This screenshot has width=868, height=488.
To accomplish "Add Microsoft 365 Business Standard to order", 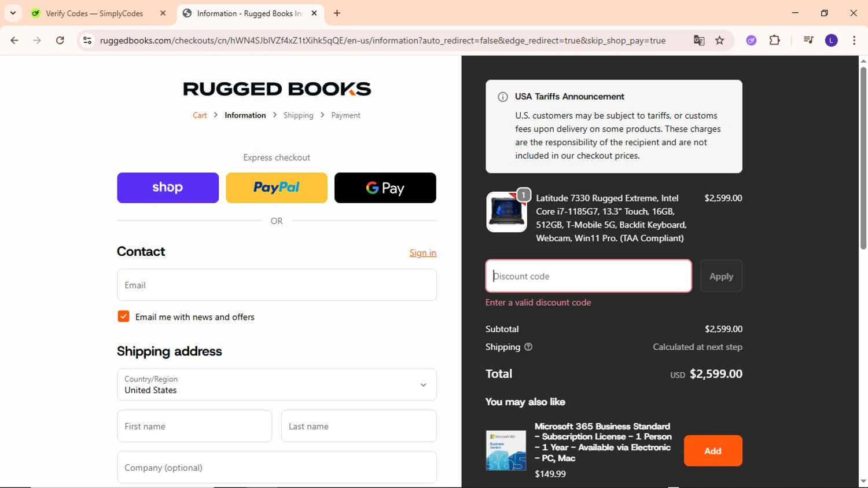I will coord(713,450).
